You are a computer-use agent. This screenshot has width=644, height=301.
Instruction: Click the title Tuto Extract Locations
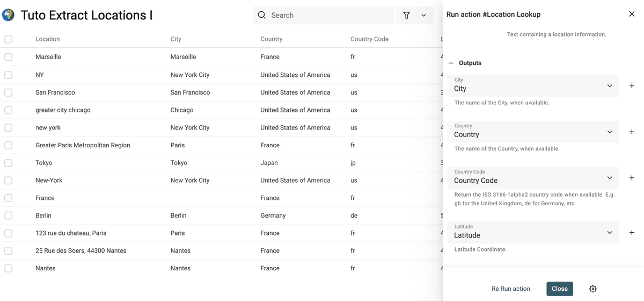coord(86,15)
